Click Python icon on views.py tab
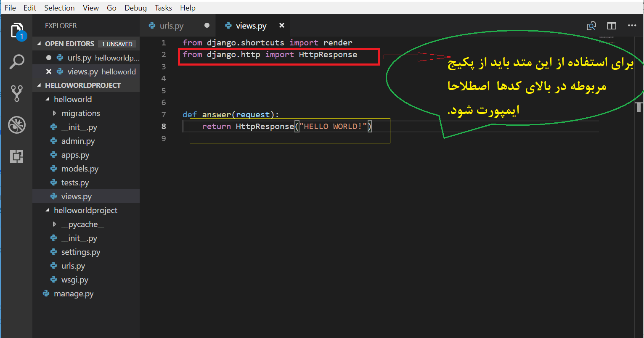 point(228,26)
